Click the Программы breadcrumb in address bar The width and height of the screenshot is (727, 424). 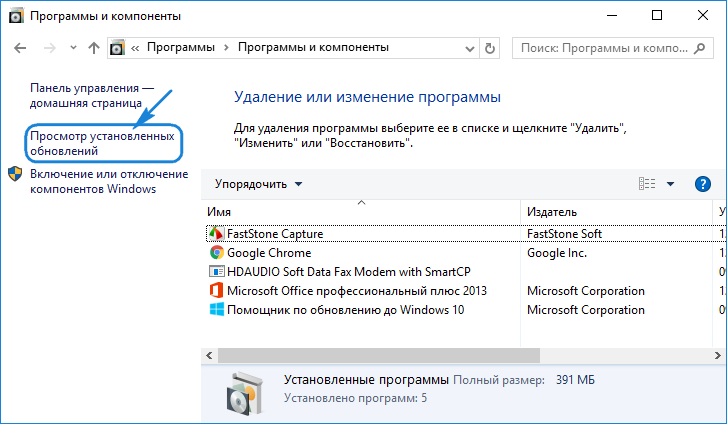[182, 47]
